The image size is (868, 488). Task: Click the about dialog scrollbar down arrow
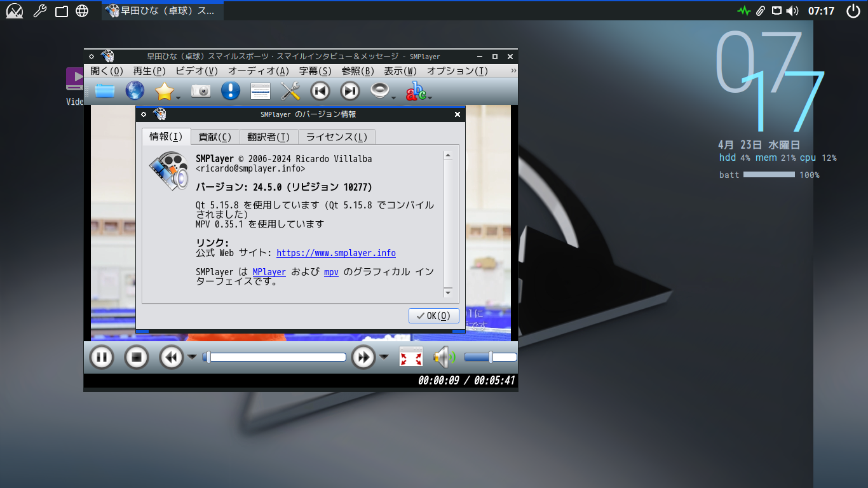coord(448,292)
